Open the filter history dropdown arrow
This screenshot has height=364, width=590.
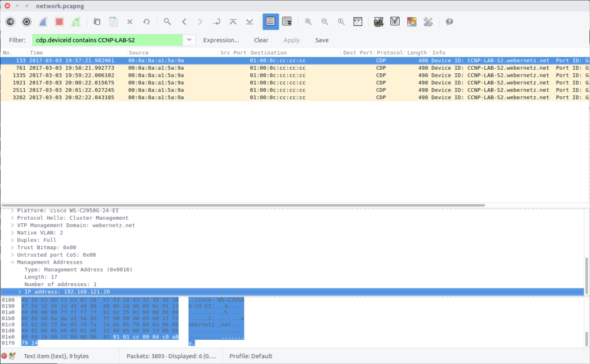tap(189, 40)
